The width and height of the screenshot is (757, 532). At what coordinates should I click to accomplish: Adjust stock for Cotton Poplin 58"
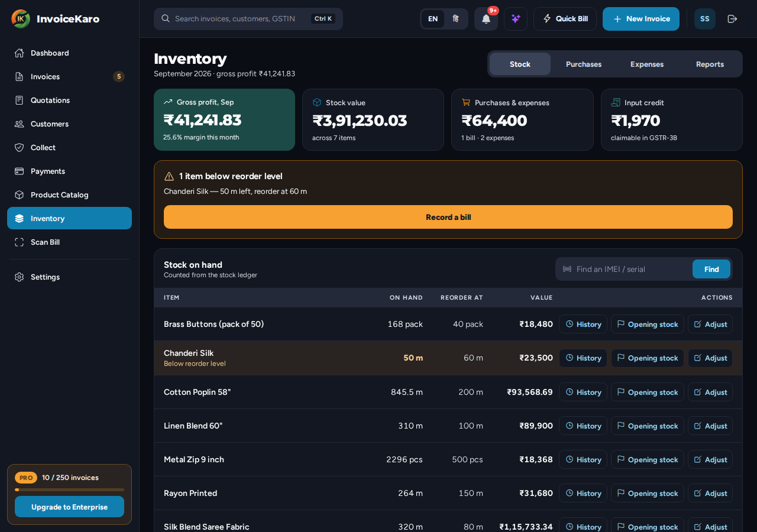[710, 392]
